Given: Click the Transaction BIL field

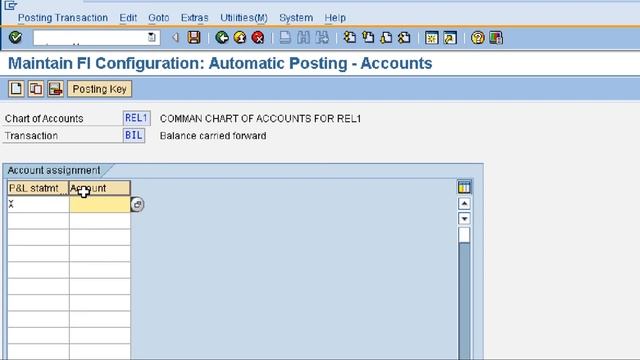Looking at the screenshot, I should coord(134,136).
